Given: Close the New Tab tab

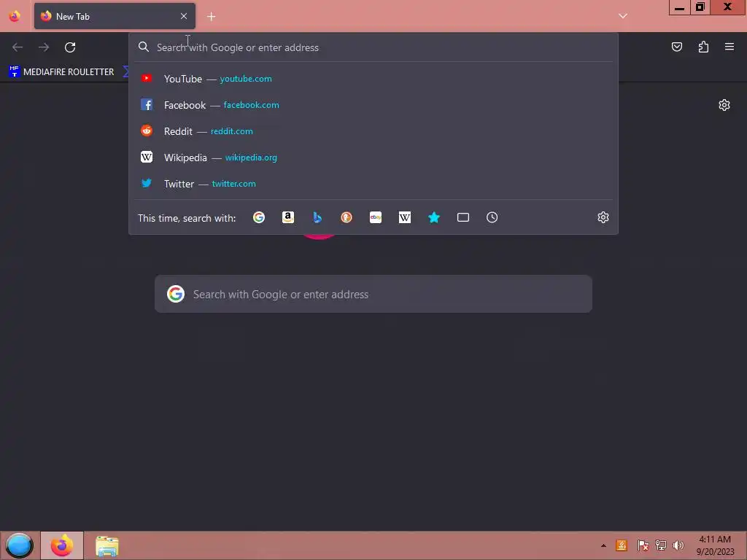Looking at the screenshot, I should (184, 16).
